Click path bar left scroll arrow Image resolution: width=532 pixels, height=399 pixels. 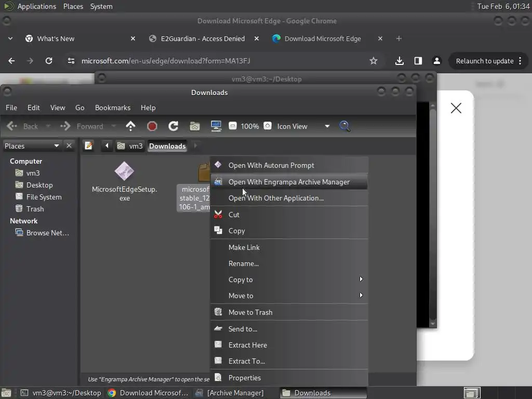pos(107,145)
